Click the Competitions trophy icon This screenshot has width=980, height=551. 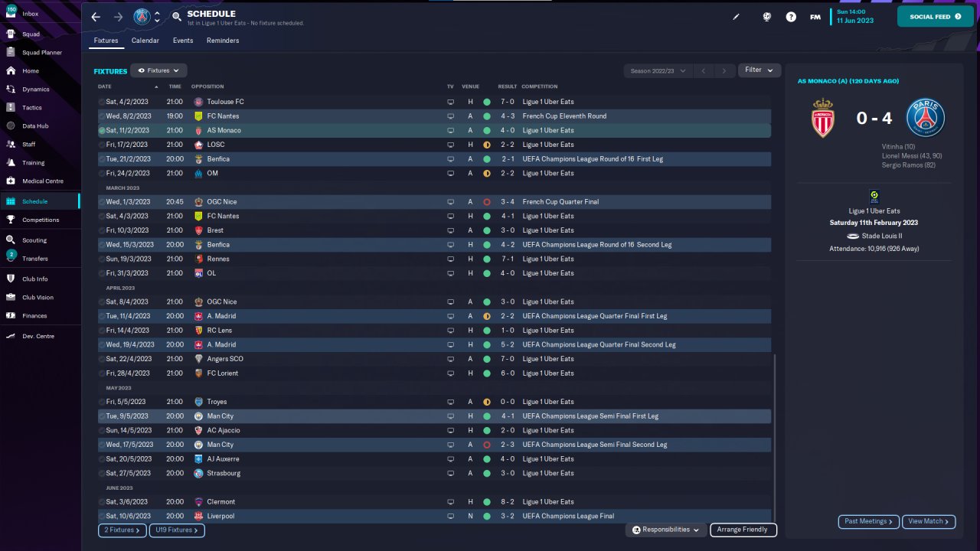(x=11, y=220)
